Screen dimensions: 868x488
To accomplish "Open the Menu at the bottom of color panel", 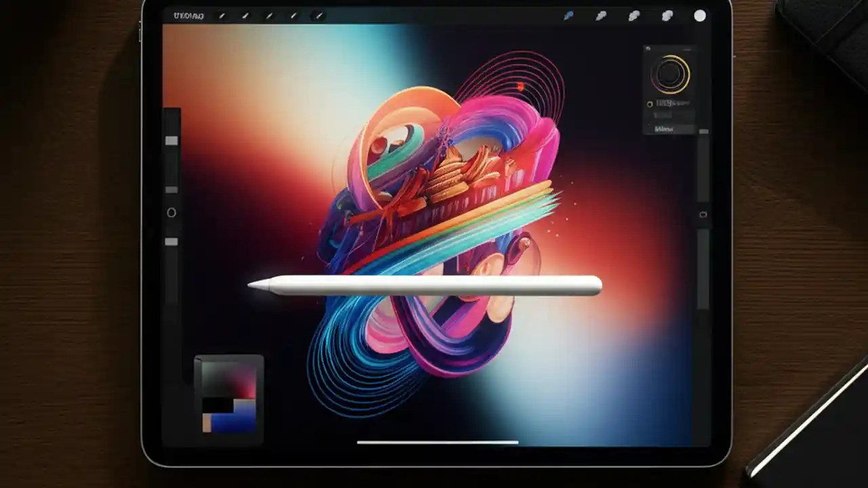I will pos(665,127).
